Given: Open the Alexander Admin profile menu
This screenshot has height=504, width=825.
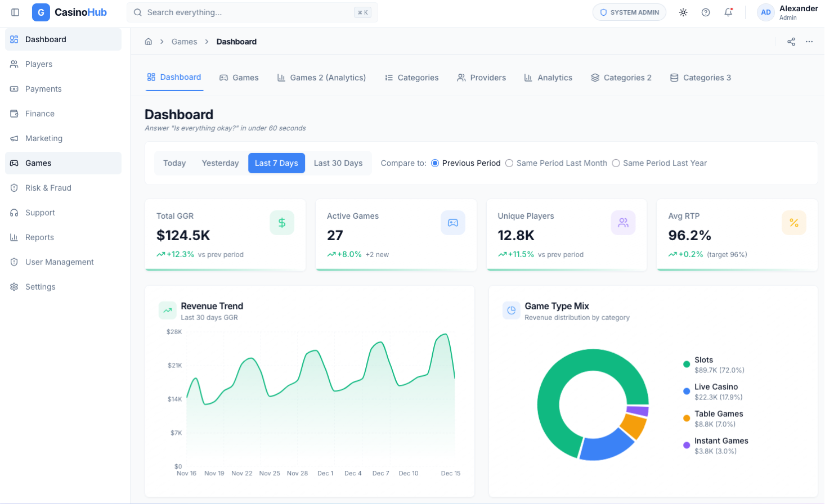Looking at the screenshot, I should pos(788,12).
